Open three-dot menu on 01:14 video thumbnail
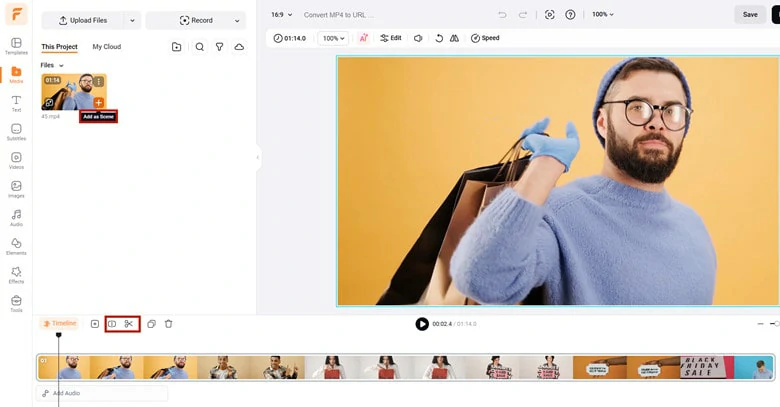Viewport: 780px width, 407px height. pos(98,81)
